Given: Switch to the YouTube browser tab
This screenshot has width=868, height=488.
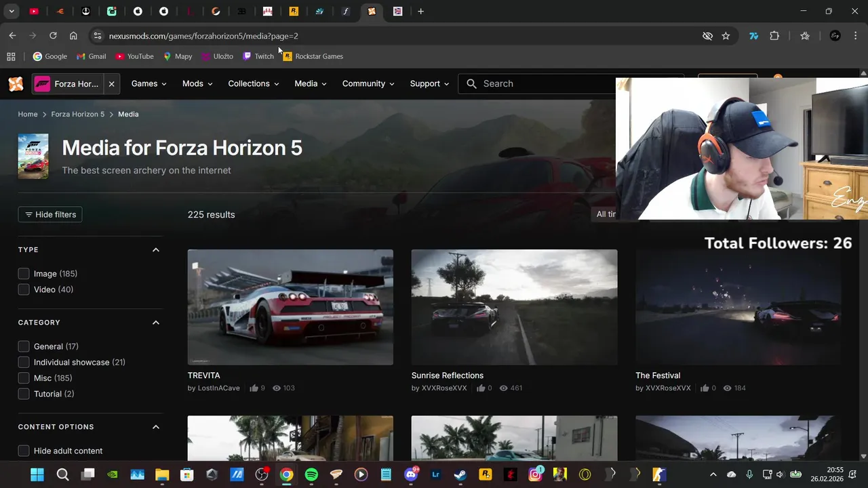Looking at the screenshot, I should 34,12.
